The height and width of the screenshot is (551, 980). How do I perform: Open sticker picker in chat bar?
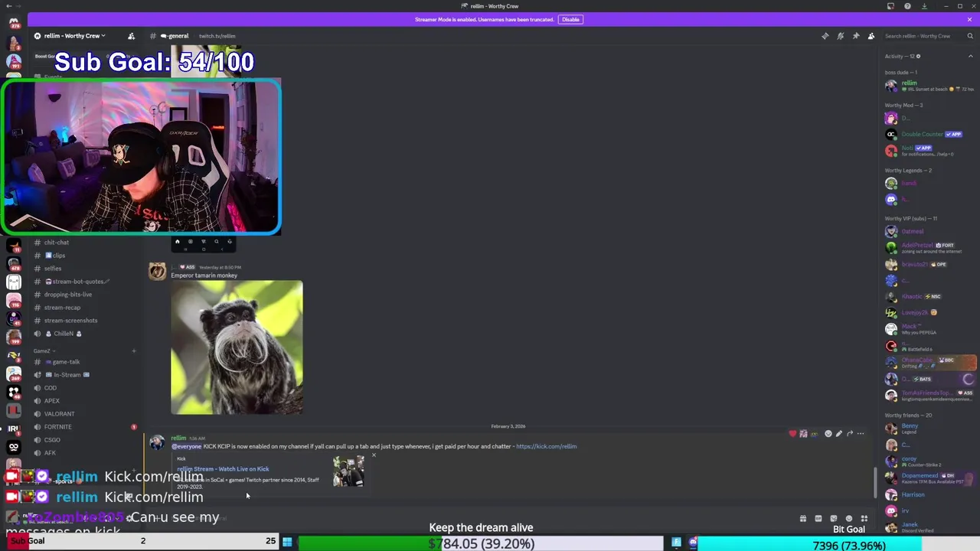(x=834, y=519)
